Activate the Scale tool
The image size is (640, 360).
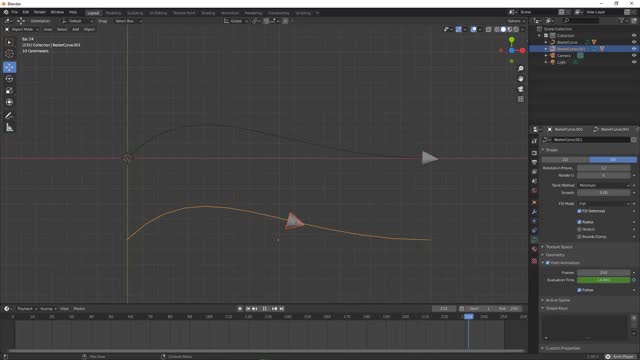pos(9,90)
